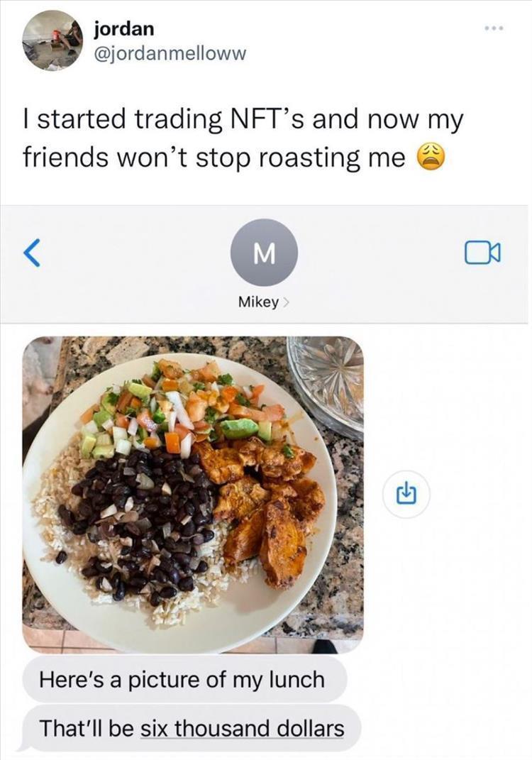Save the lunch photo using the download icon

[x=406, y=495]
